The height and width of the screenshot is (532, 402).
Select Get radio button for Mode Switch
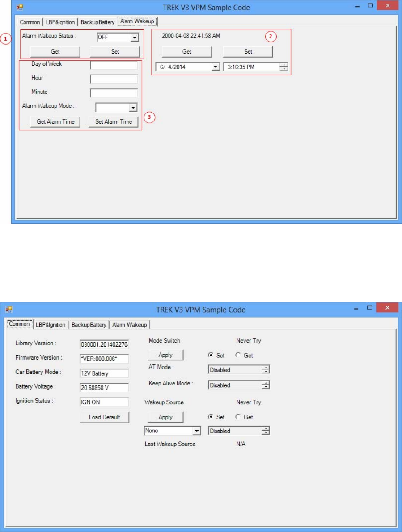244,355
